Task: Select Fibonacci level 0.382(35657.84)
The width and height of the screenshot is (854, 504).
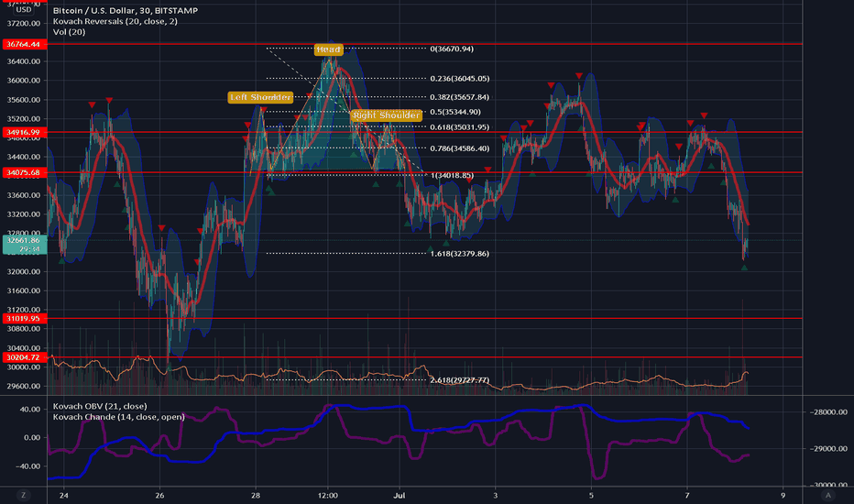Action: [460, 97]
